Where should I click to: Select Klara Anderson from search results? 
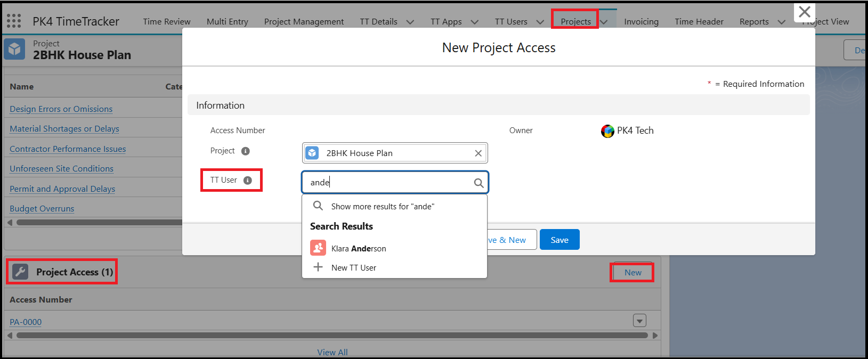[x=394, y=248]
